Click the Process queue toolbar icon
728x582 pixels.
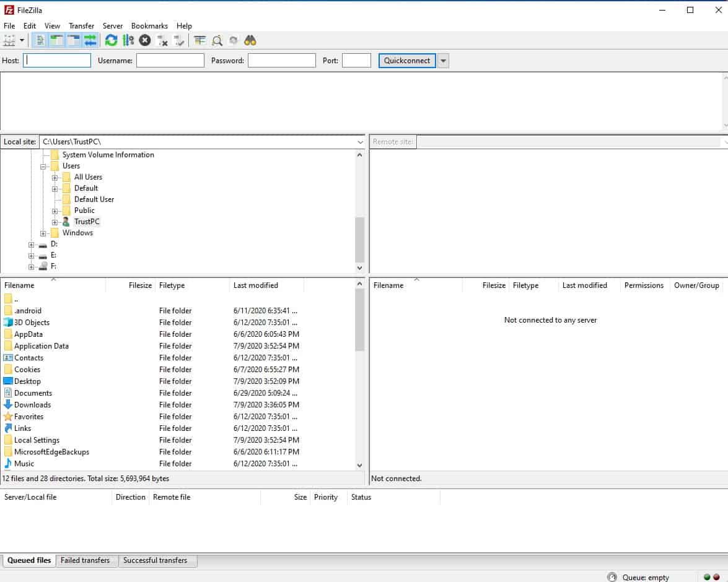coord(128,41)
